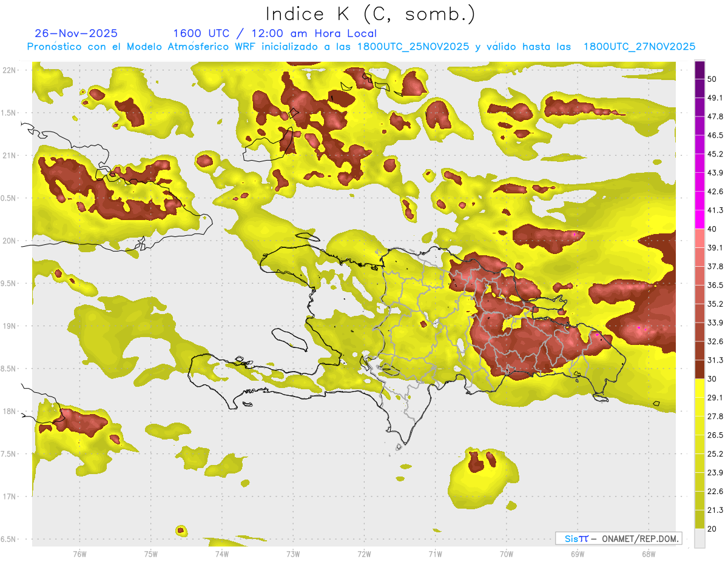Click the colorbar value '33.9'
This screenshot has height=562, width=728.
click(715, 323)
